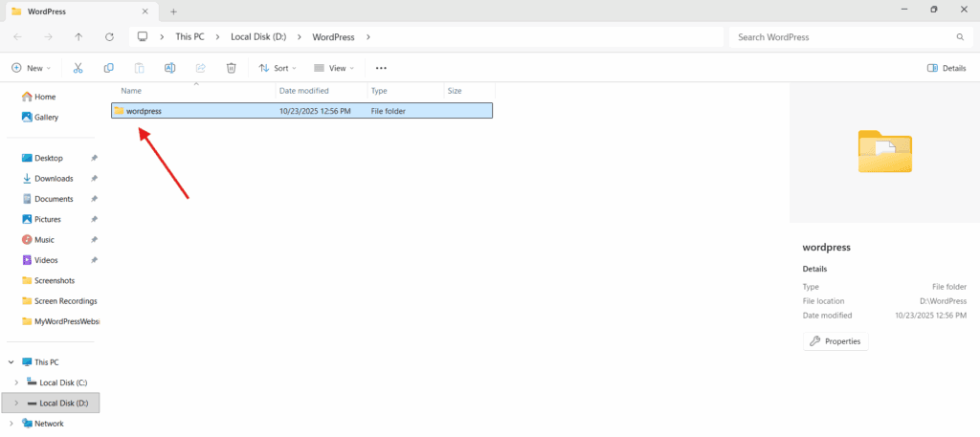The width and height of the screenshot is (980, 437).
Task: Click the Copy icon in toolbar
Action: click(109, 68)
